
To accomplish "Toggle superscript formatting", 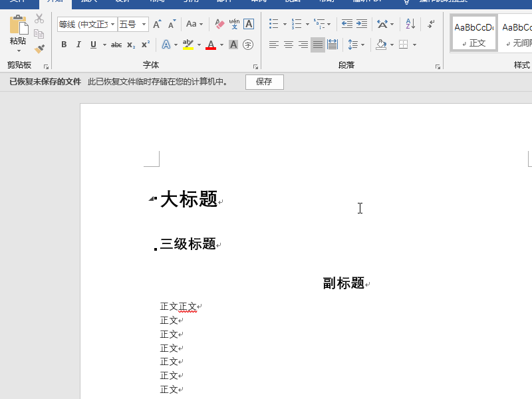I will (x=146, y=45).
